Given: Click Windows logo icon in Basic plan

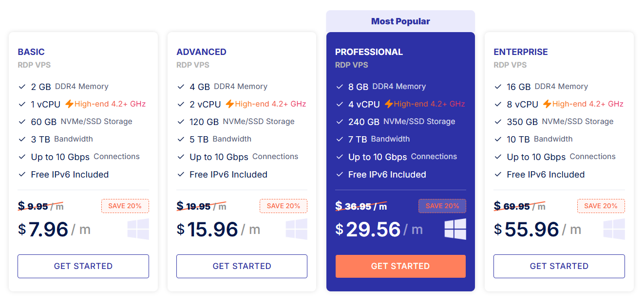Looking at the screenshot, I should point(138,229).
